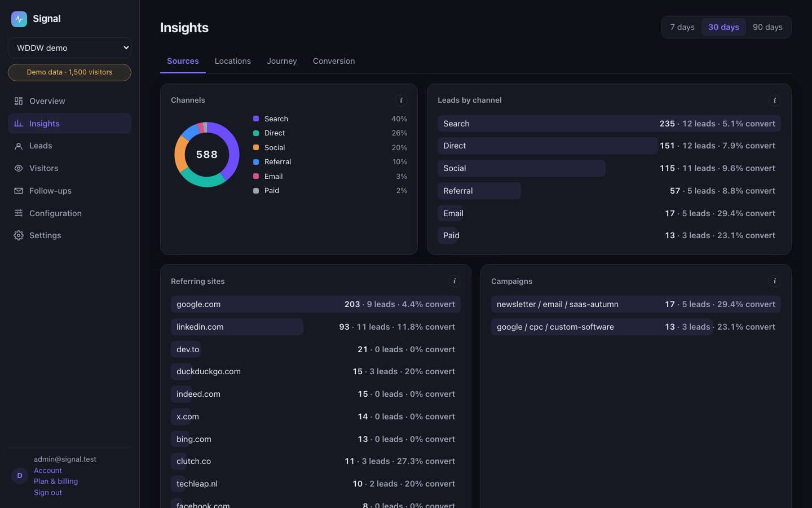
Task: Click the Social orange legend swatch
Action: click(256, 147)
